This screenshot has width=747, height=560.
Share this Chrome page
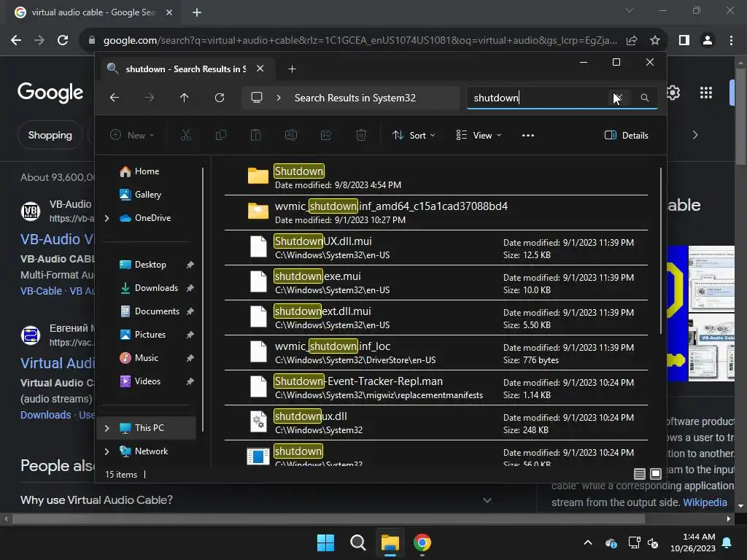click(632, 41)
